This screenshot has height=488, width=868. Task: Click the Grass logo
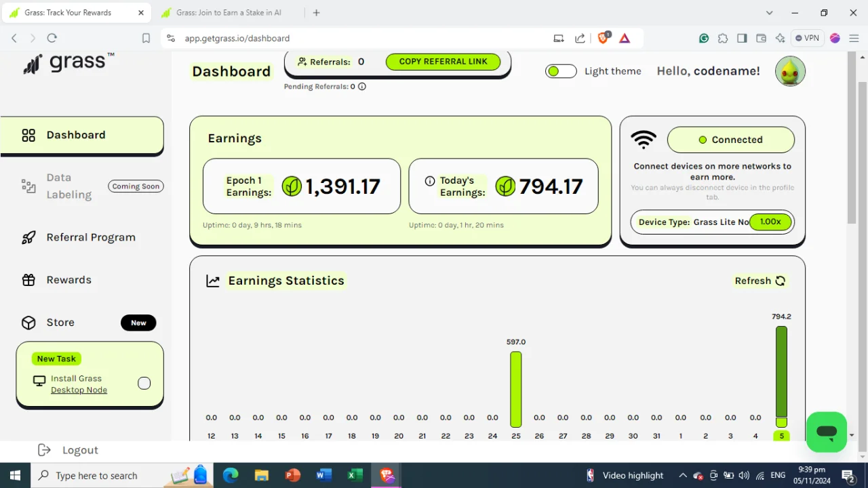(x=68, y=64)
